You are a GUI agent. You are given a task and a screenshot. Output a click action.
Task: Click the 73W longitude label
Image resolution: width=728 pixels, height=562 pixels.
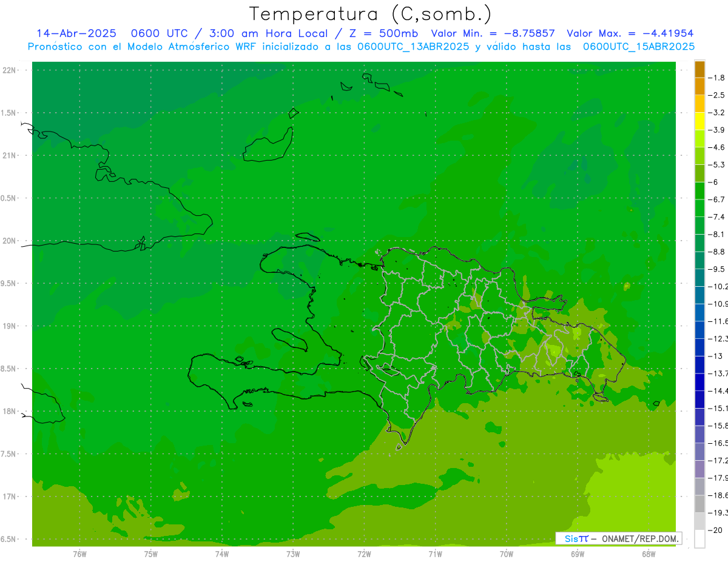point(293,554)
